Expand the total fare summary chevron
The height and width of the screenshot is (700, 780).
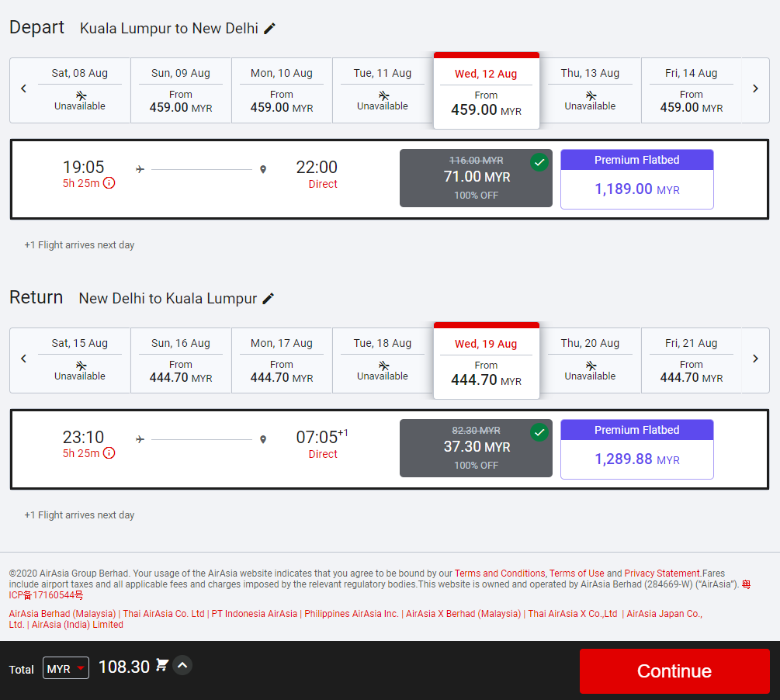coord(182,665)
